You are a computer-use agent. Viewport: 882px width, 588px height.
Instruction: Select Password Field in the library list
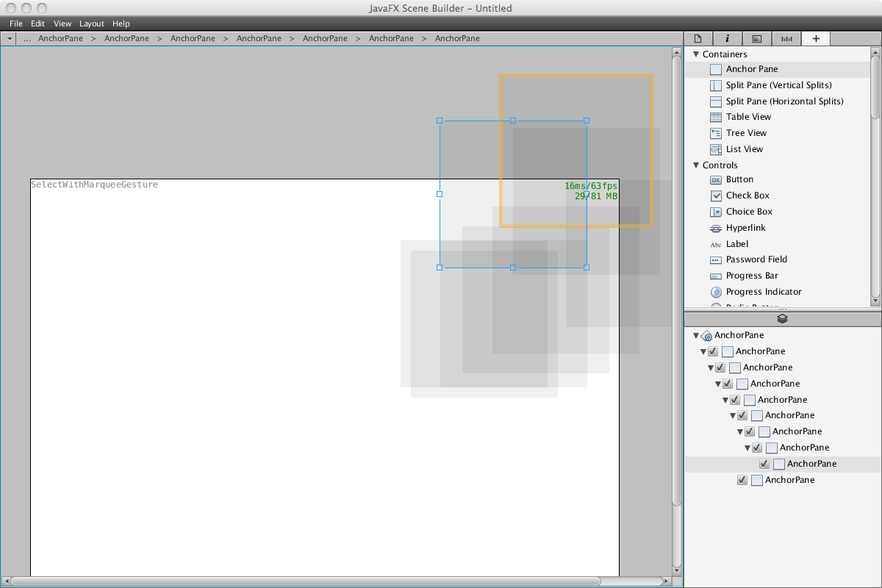click(x=756, y=259)
